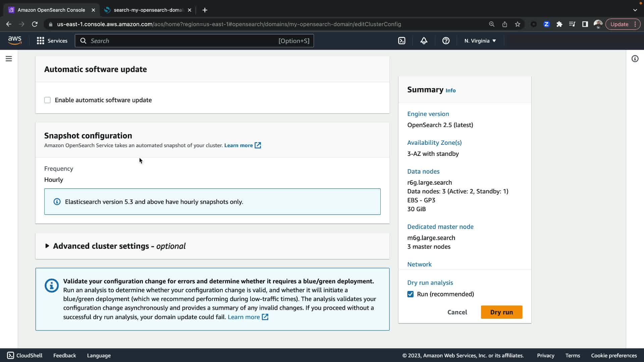Open AWS CloudShell icon in top navigation
The height and width of the screenshot is (362, 644).
coord(402,41)
